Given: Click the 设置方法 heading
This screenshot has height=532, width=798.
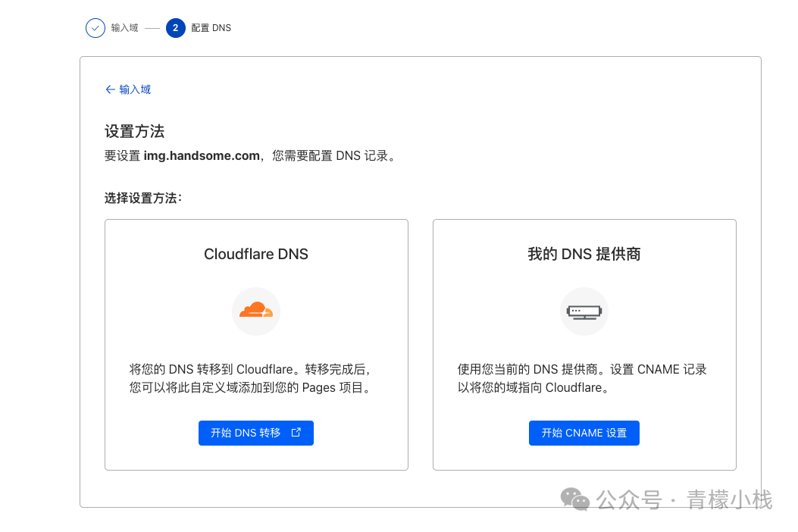Looking at the screenshot, I should [134, 131].
